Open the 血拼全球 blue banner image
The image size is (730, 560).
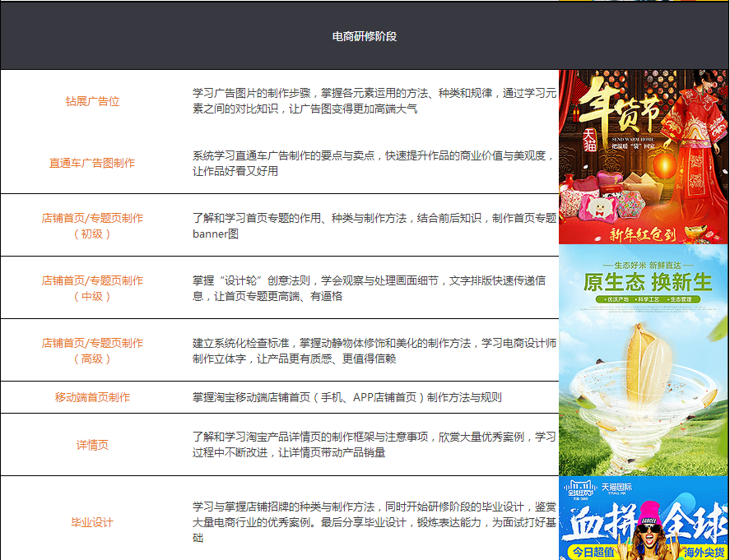[x=643, y=518]
